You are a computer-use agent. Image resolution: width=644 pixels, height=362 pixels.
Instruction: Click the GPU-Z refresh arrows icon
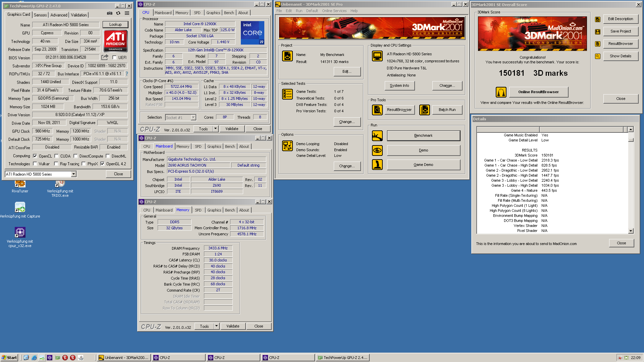click(x=118, y=13)
